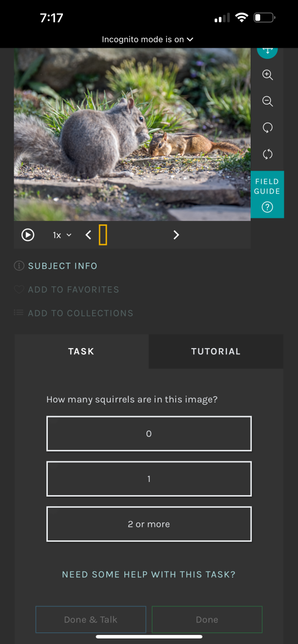This screenshot has height=644, width=298.
Task: Expand the Incognito mode chevron
Action: tap(190, 39)
